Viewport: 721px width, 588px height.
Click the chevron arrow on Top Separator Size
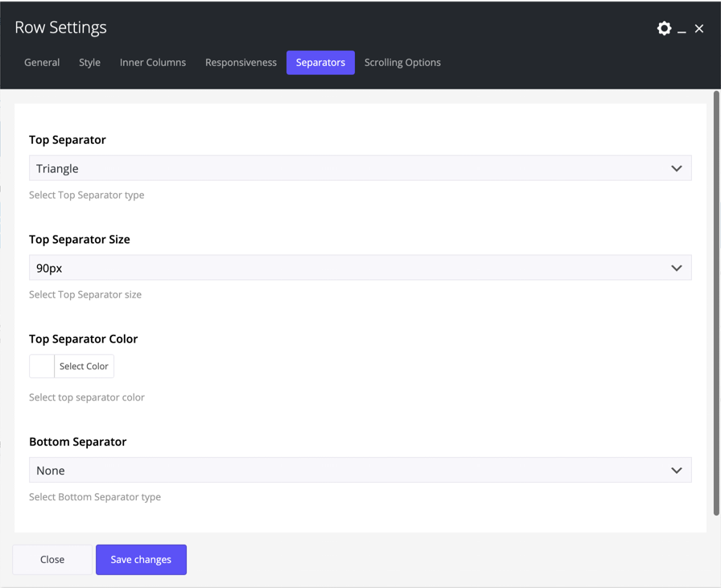coord(676,268)
